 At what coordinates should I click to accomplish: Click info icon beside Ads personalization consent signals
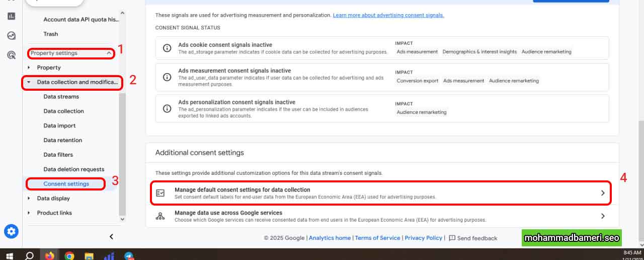pyautogui.click(x=167, y=108)
